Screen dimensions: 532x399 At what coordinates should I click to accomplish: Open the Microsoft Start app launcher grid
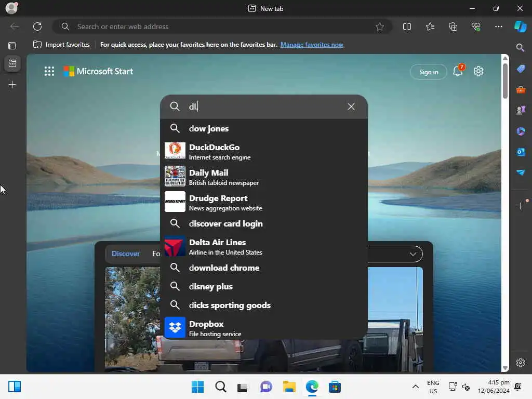click(x=49, y=71)
